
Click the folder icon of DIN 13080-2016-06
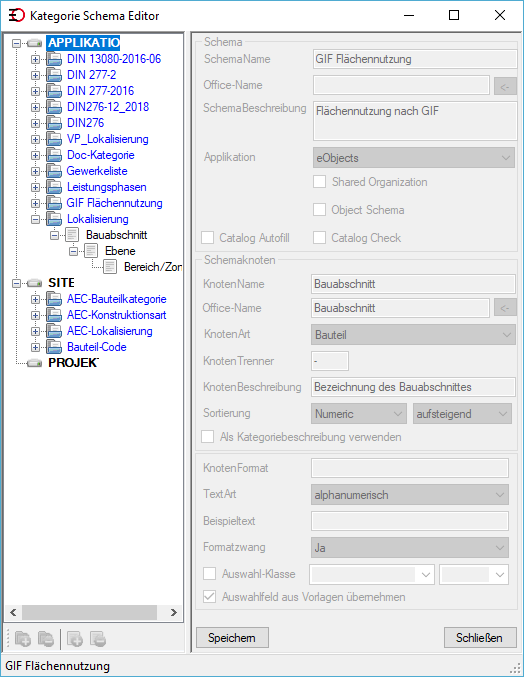[x=54, y=59]
